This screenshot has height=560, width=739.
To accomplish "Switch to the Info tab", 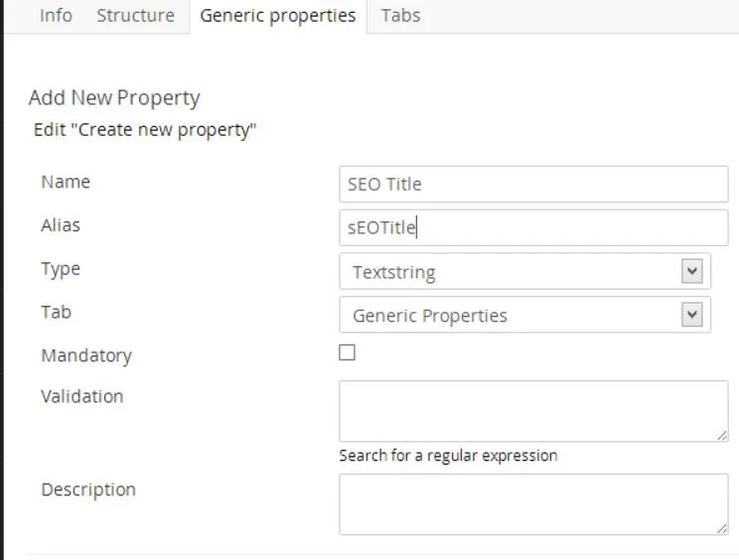I will click(56, 16).
